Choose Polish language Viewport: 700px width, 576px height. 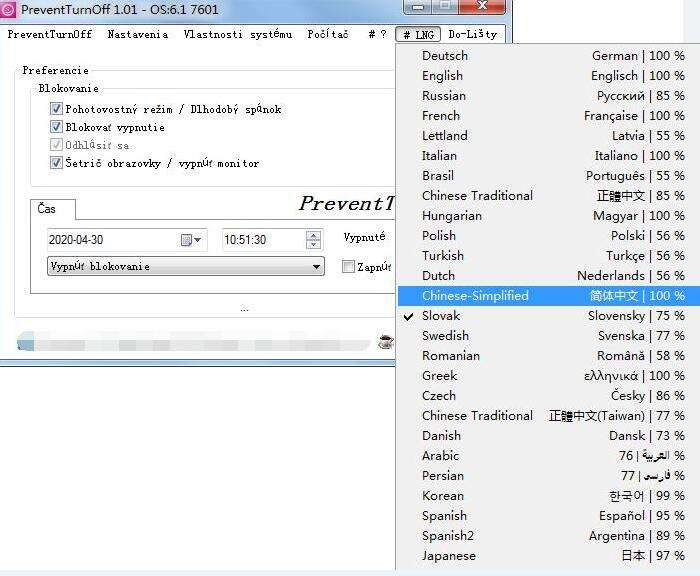549,236
